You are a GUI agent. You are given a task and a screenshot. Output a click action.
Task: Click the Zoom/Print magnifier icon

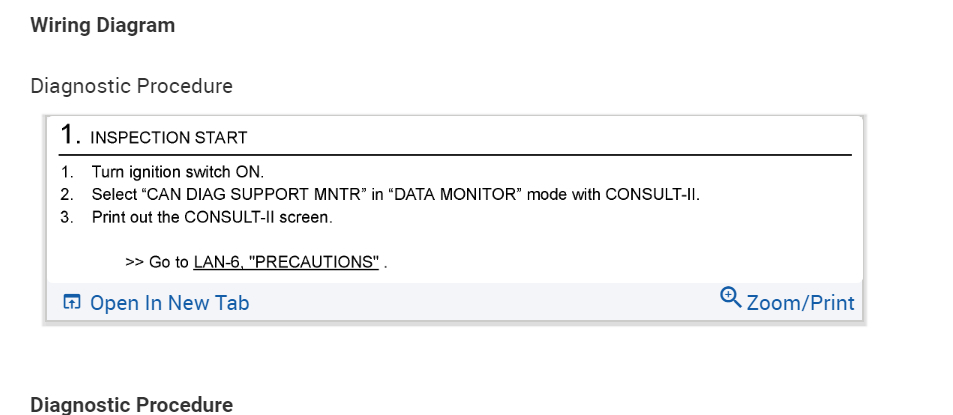[x=730, y=298]
